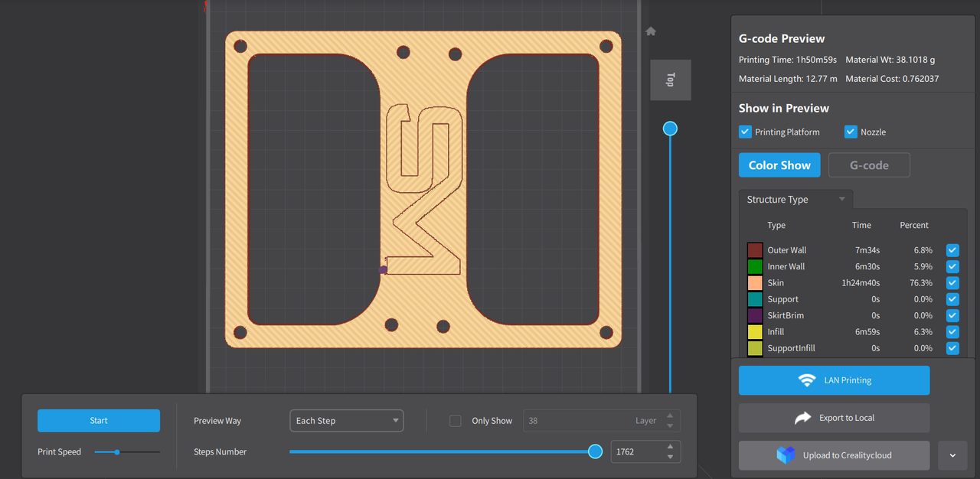Switch to Color Show tab

tap(779, 165)
